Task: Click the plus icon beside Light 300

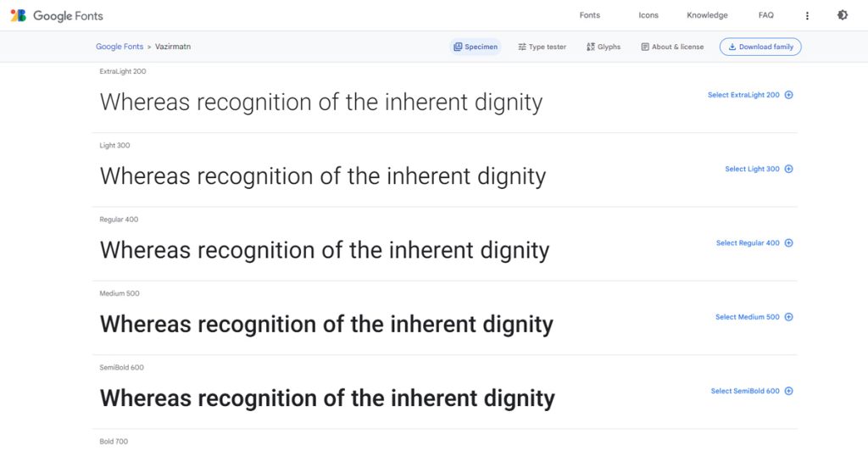Action: pos(788,169)
